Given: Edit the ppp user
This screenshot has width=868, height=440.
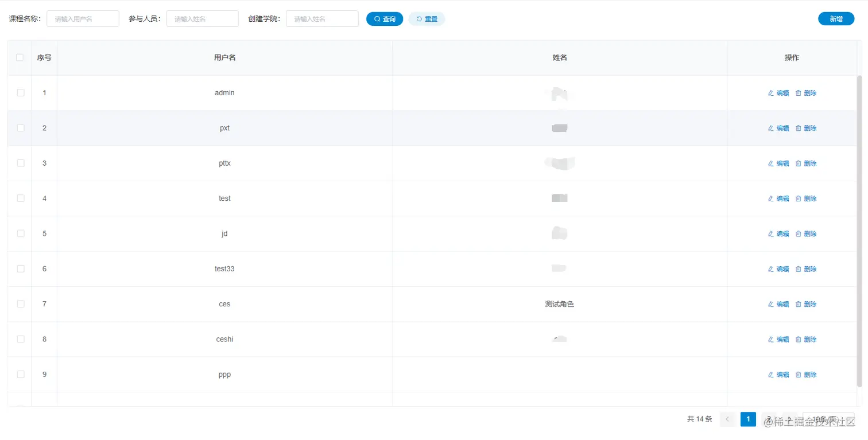Looking at the screenshot, I should tap(778, 375).
